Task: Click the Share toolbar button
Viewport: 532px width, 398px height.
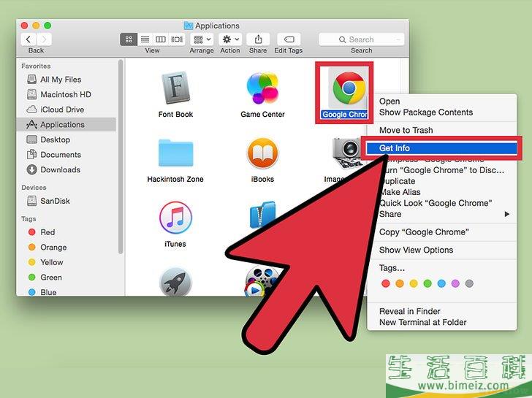Action: pos(258,39)
